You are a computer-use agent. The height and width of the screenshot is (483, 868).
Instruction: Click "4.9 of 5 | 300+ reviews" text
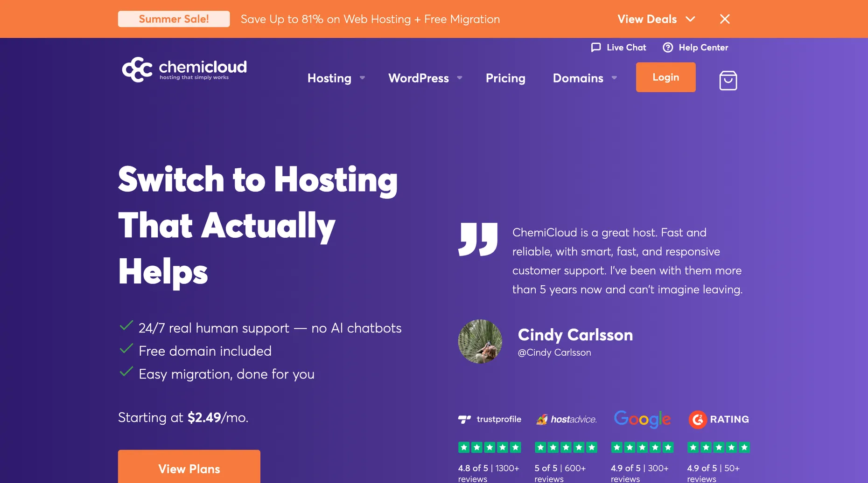pyautogui.click(x=640, y=473)
